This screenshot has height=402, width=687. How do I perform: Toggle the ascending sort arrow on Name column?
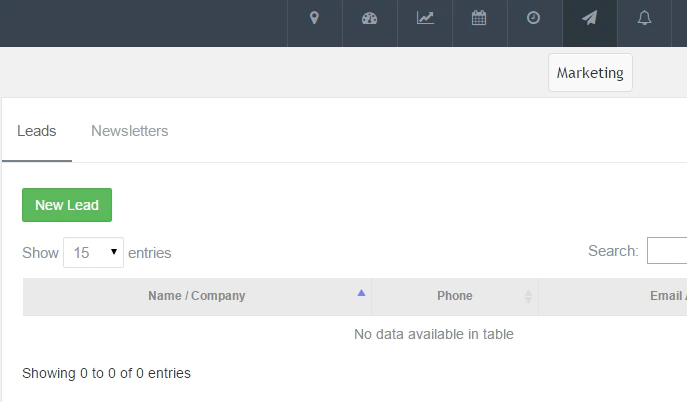click(x=361, y=293)
